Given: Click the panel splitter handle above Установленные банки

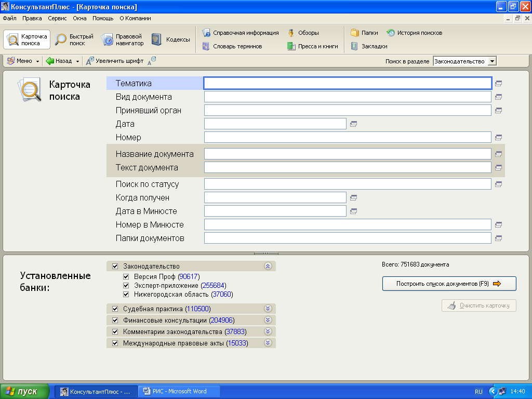Looking at the screenshot, I should click(x=266, y=254).
